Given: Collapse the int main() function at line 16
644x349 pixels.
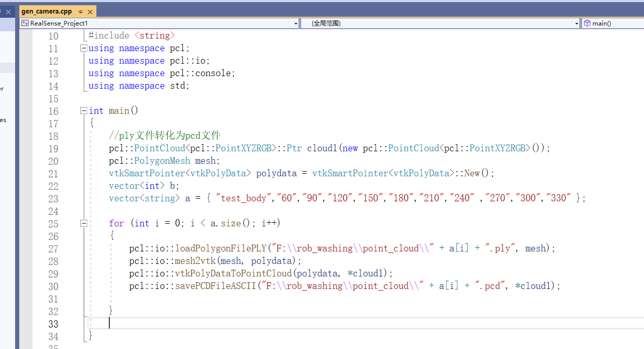Looking at the screenshot, I should click(83, 111).
